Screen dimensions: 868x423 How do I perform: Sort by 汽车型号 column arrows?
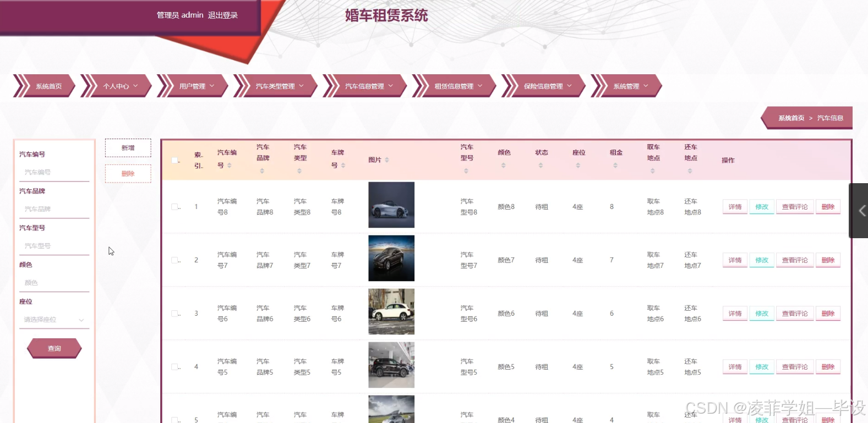coord(466,171)
